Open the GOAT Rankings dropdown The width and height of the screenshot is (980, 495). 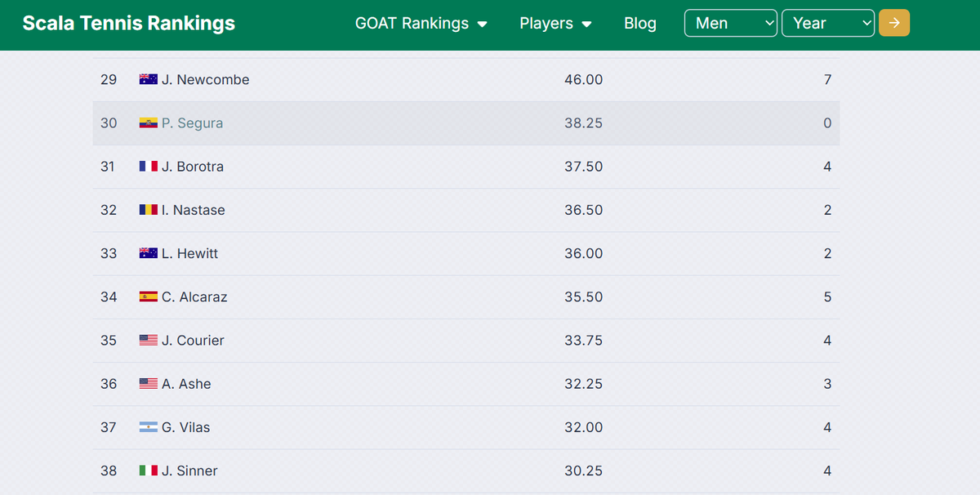[x=421, y=23]
